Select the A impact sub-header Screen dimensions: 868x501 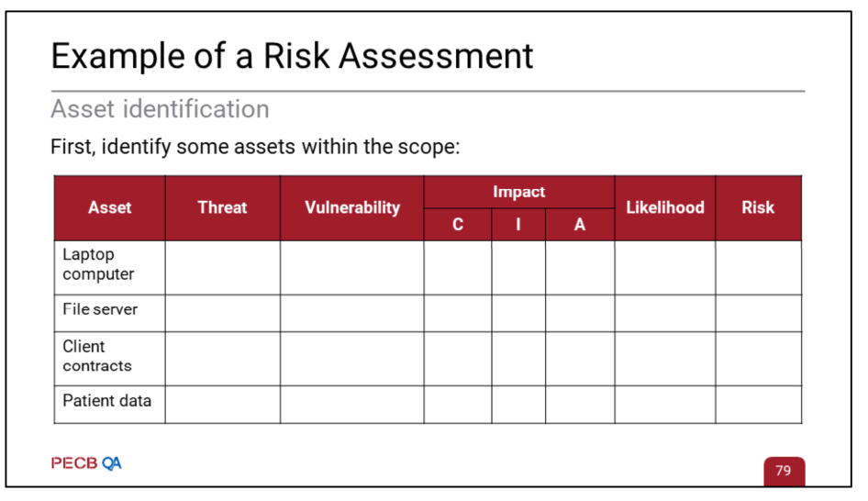coord(580,225)
